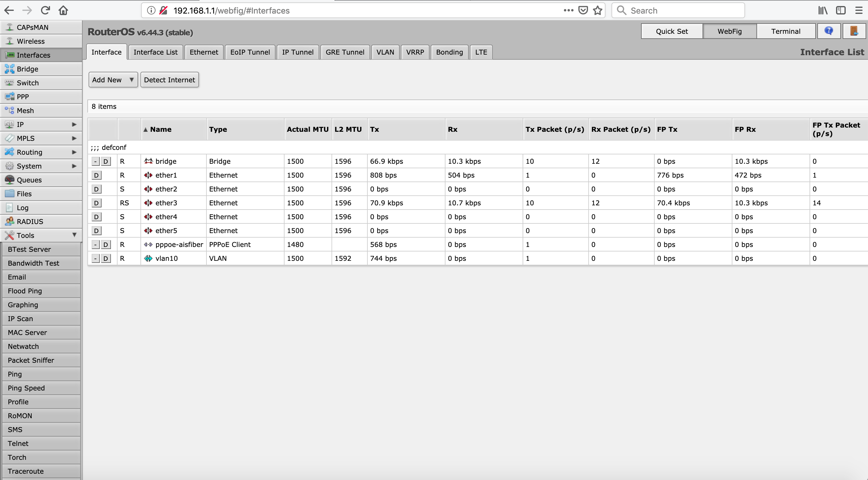Toggle the D button for ether1
Viewport: 868px width, 480px height.
point(96,175)
